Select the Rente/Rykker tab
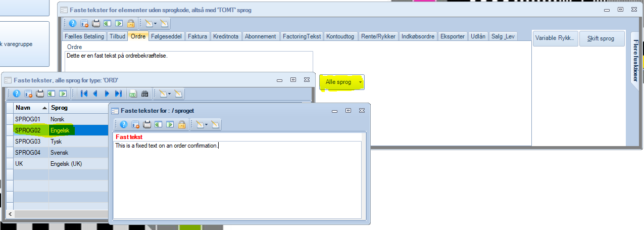This screenshot has height=230, width=644. click(378, 36)
